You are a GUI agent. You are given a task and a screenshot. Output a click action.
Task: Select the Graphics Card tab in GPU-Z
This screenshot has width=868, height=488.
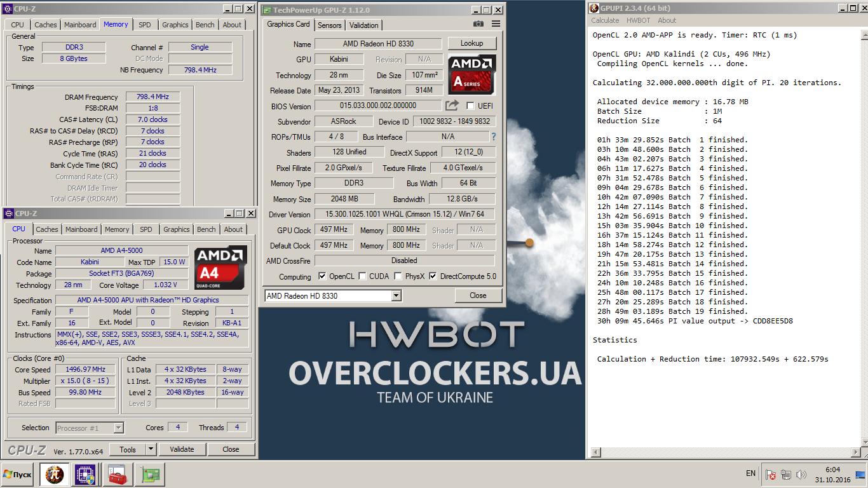click(288, 24)
